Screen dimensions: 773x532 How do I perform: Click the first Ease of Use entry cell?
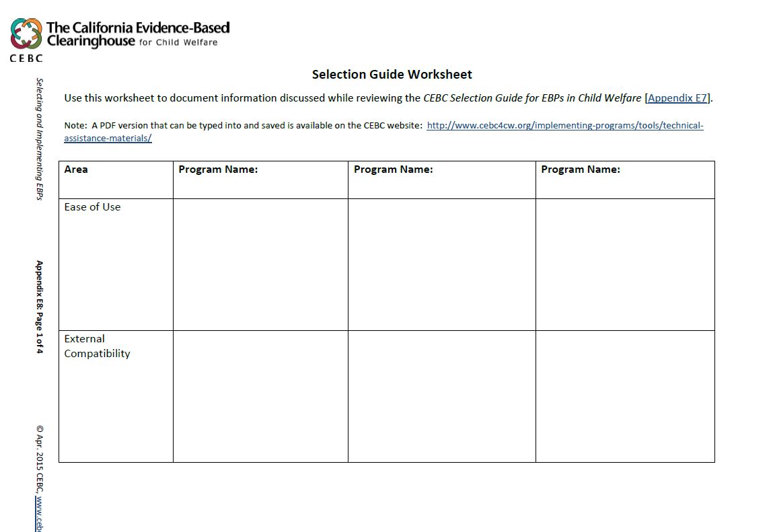[x=260, y=262]
